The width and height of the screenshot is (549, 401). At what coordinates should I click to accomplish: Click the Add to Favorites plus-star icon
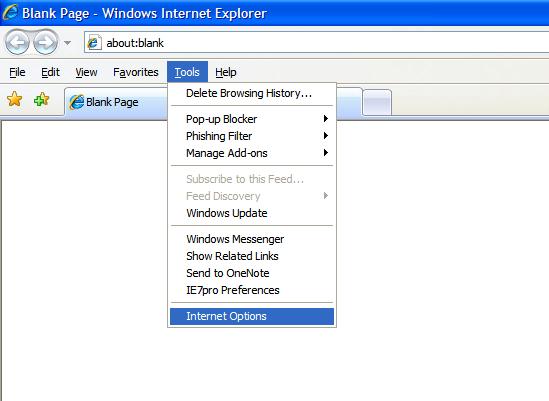tap(41, 99)
